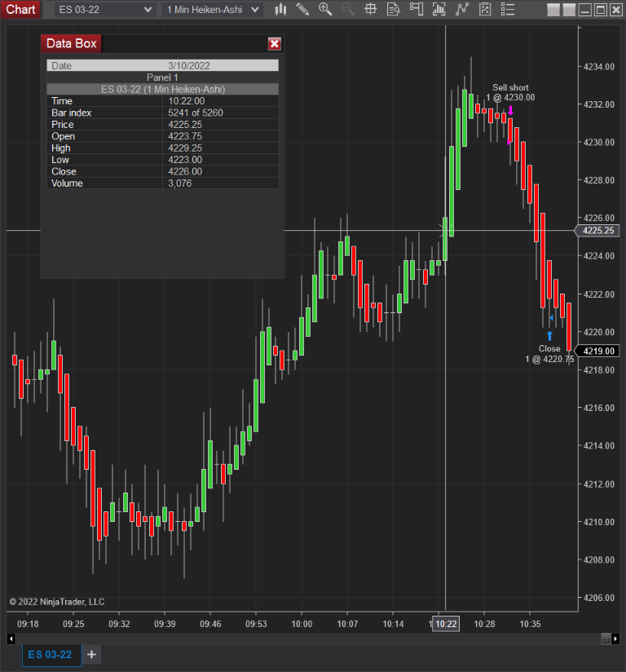626x672 pixels.
Task: Click the 10:35 time axis label
Action: (530, 624)
